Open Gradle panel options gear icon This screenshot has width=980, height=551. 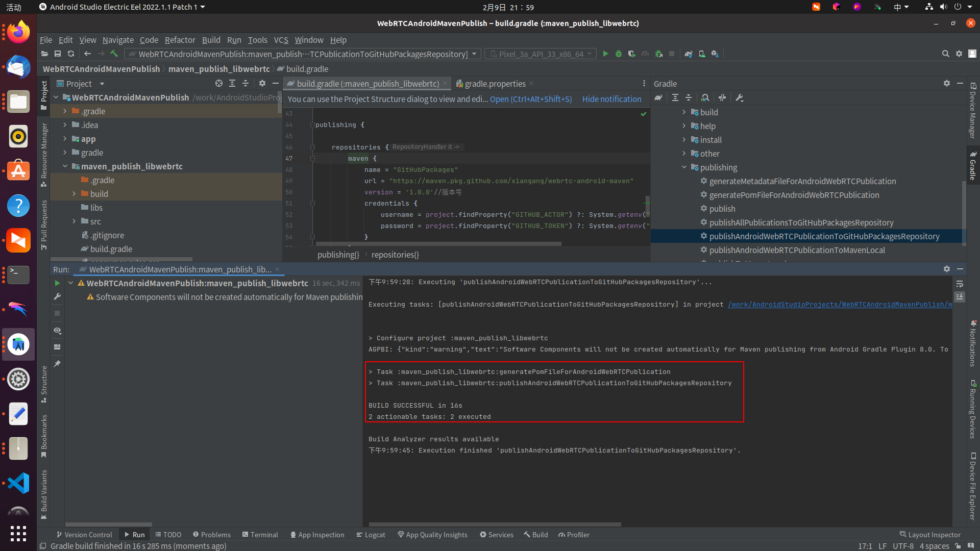pos(947,83)
